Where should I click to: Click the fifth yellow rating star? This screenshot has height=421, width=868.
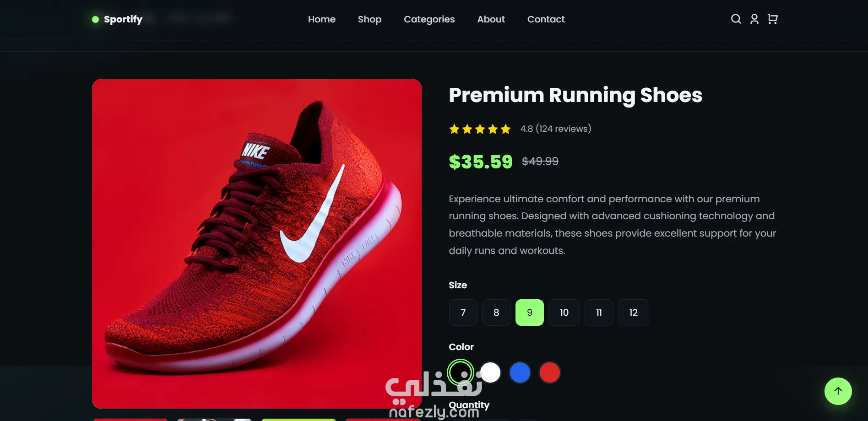pyautogui.click(x=505, y=129)
